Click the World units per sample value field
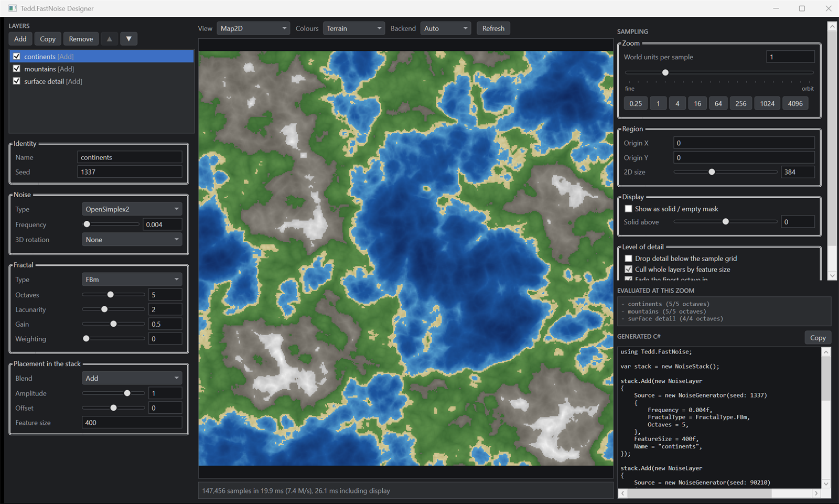This screenshot has height=504, width=839. pos(790,57)
